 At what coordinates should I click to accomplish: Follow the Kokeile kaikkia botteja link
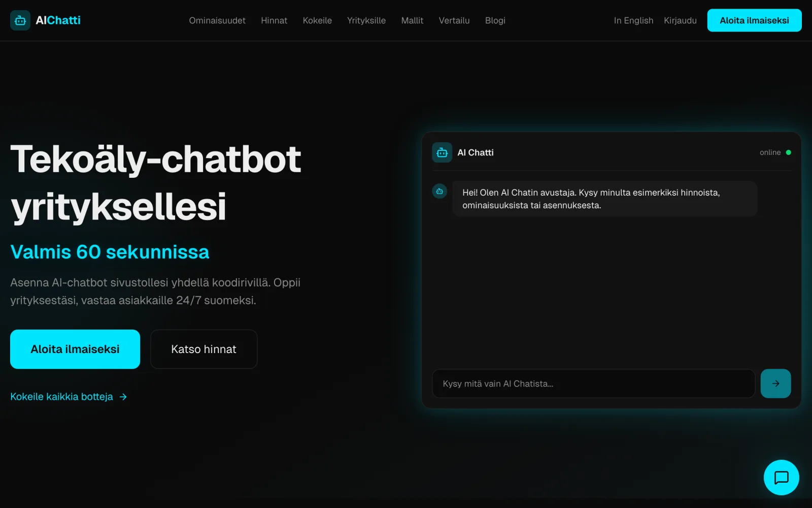[69, 397]
